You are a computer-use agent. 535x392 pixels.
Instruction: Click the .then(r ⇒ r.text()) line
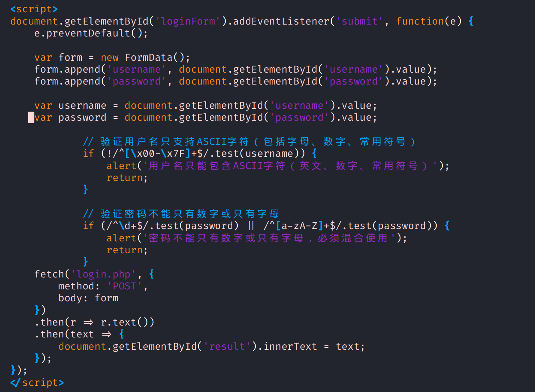coord(94,322)
